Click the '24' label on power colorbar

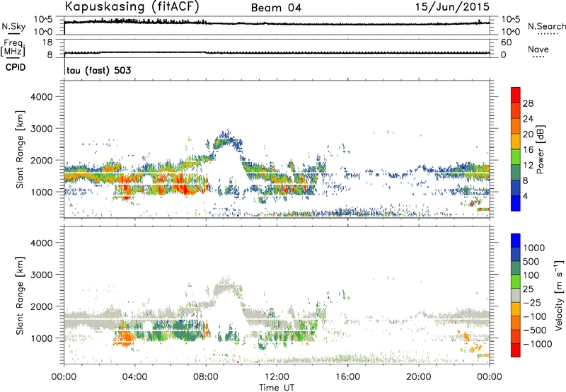528,119
